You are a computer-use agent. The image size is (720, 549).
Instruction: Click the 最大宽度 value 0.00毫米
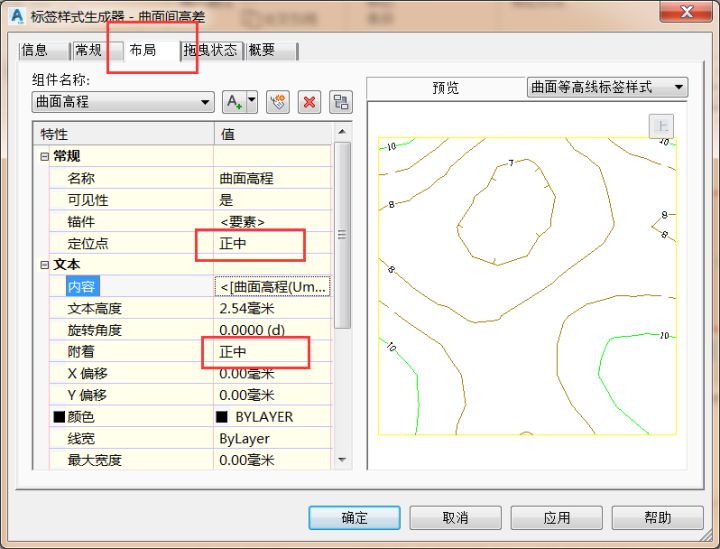[272, 460]
